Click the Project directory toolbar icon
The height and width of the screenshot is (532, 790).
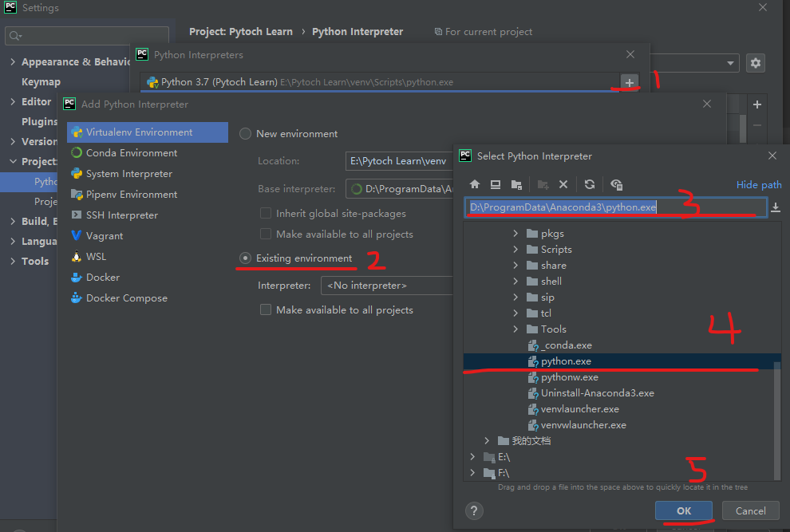[516, 184]
